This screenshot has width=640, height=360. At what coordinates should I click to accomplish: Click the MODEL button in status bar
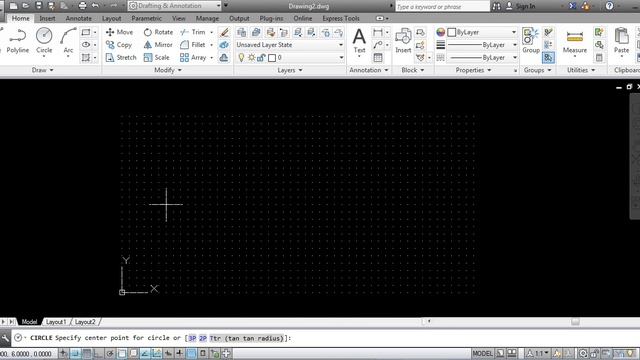click(482, 353)
